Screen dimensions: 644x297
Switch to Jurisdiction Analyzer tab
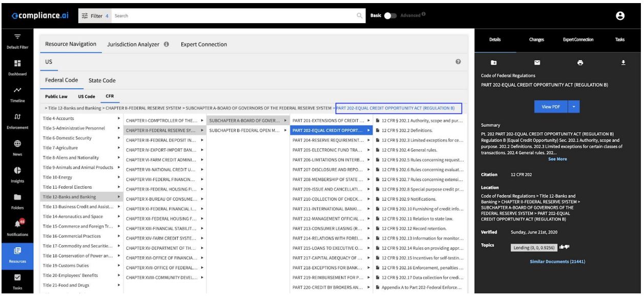click(134, 45)
